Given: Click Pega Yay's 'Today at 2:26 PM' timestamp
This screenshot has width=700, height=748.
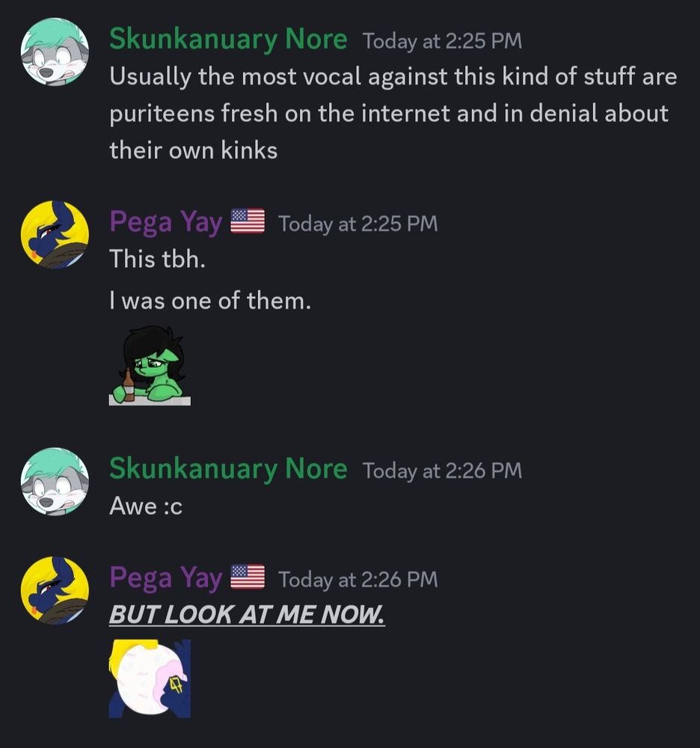Looking at the screenshot, I should pyautogui.click(x=358, y=580).
